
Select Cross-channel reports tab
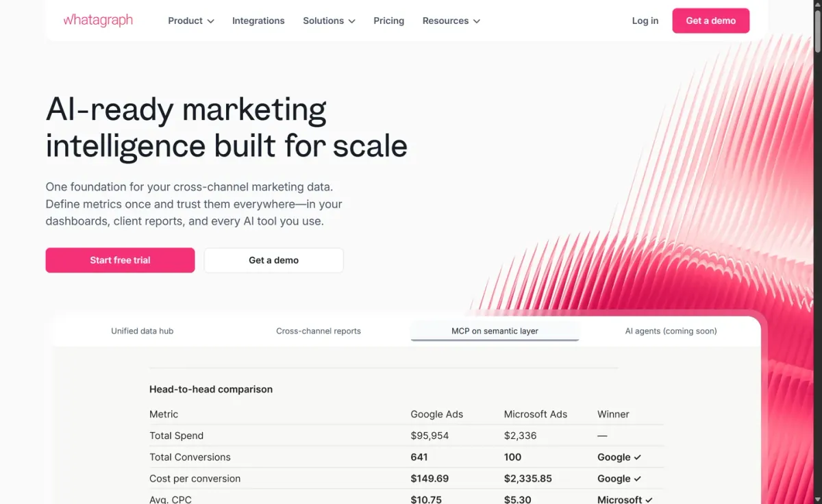click(319, 331)
